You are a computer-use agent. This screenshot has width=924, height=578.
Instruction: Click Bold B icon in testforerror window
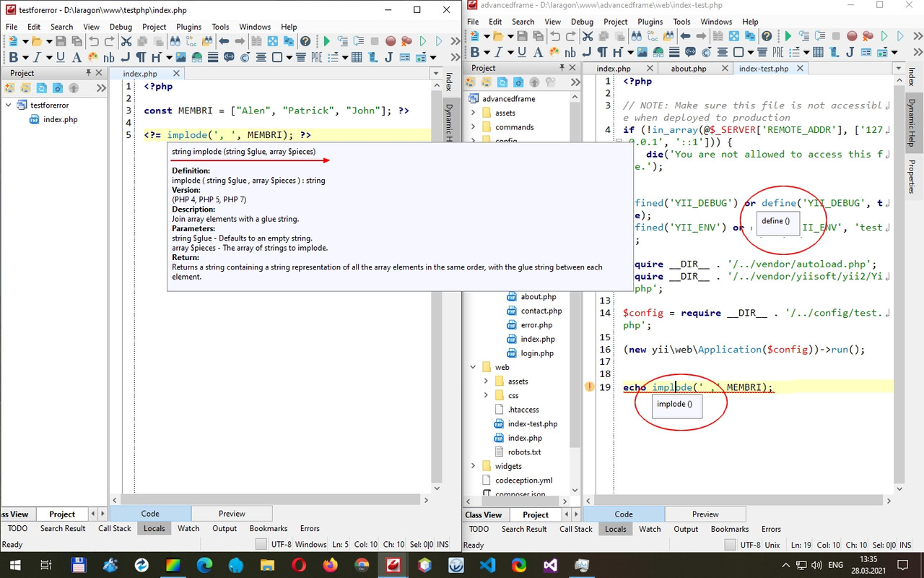click(14, 57)
